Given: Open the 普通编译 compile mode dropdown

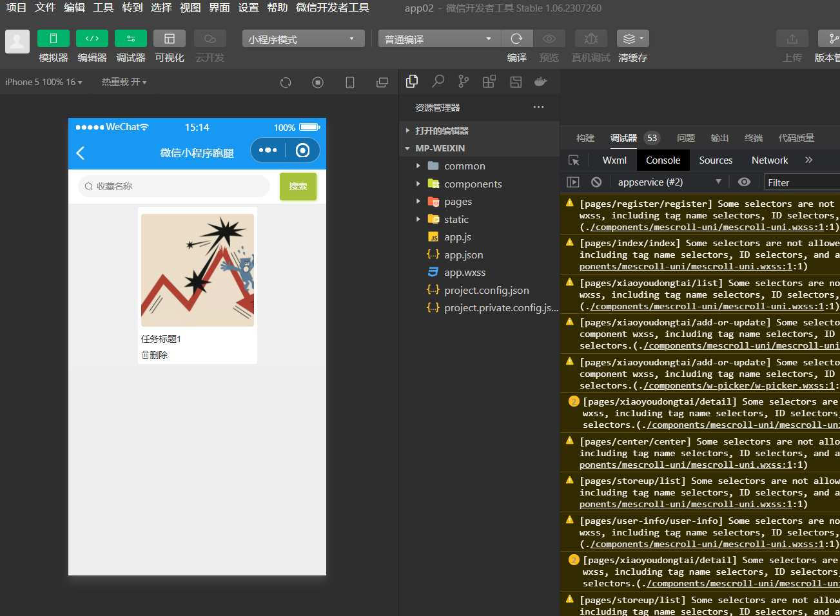Looking at the screenshot, I should 440,39.
